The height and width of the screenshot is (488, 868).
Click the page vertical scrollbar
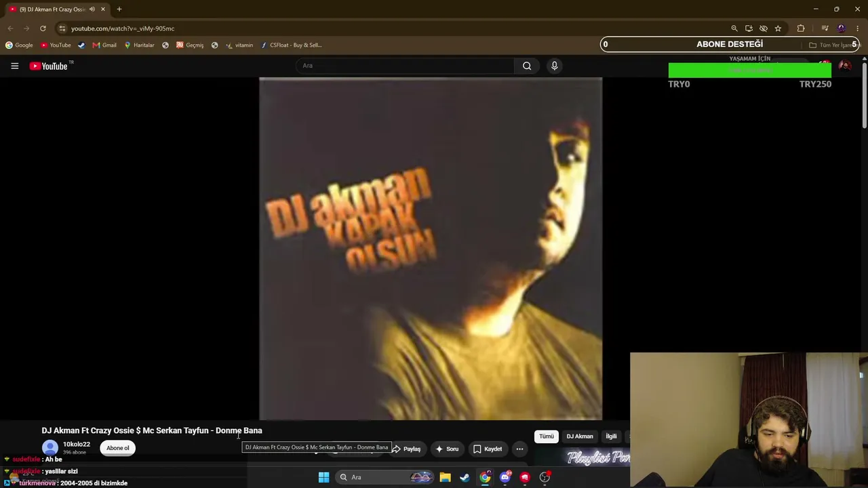coord(865,95)
